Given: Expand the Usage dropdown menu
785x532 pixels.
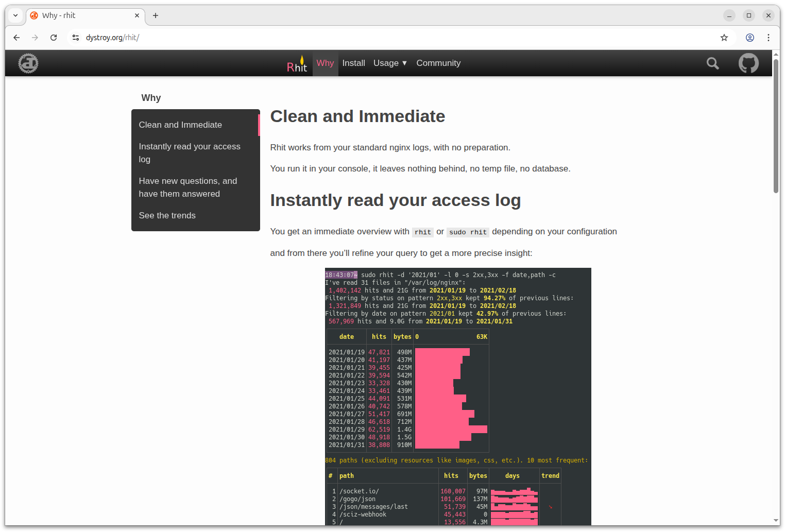Looking at the screenshot, I should 390,63.
